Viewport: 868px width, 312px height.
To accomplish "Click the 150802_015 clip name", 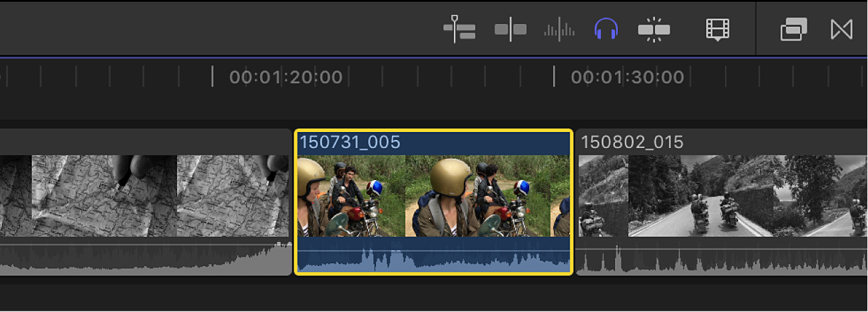I will (632, 142).
